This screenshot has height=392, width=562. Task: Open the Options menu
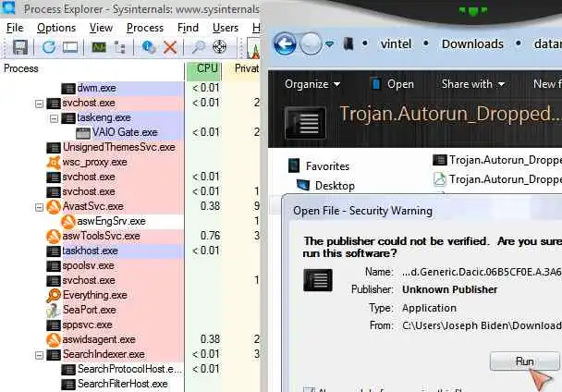(x=56, y=28)
